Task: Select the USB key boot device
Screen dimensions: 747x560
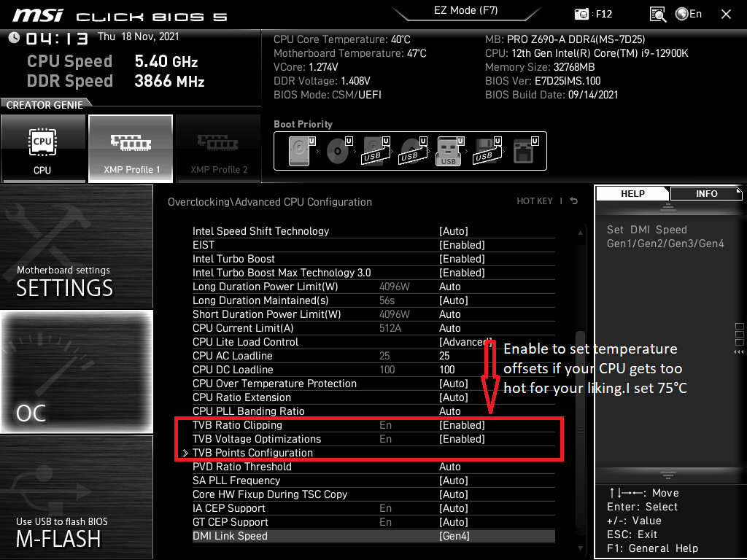Action: [x=449, y=151]
